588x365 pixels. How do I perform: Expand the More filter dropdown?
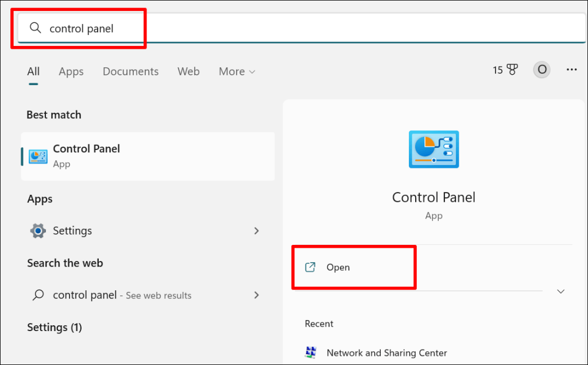click(237, 72)
